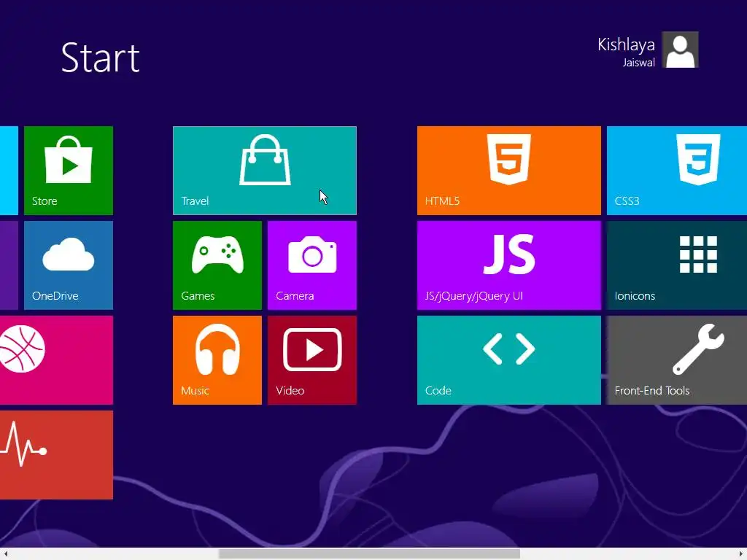Open the HTML5 shield tile
The width and height of the screenshot is (747, 560).
(x=508, y=171)
